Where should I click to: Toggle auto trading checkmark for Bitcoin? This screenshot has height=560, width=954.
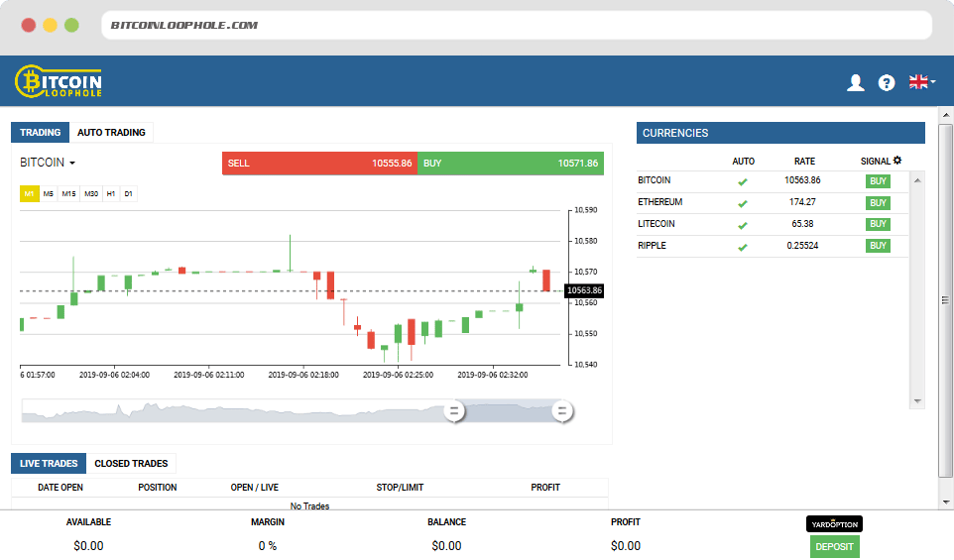742,181
